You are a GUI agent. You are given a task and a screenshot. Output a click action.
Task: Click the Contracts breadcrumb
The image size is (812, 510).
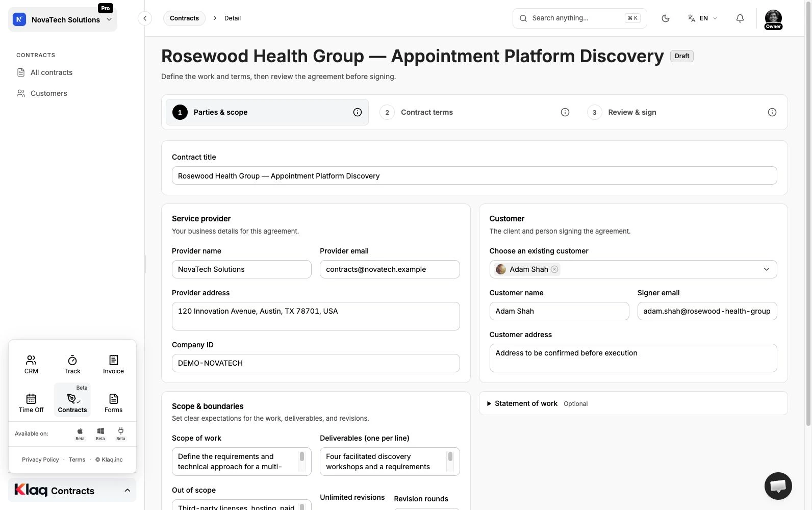184,18
